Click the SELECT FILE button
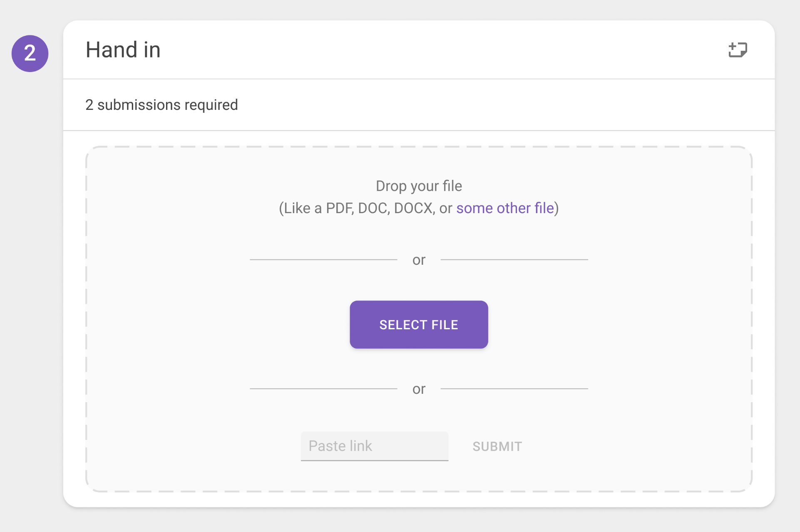 click(419, 325)
